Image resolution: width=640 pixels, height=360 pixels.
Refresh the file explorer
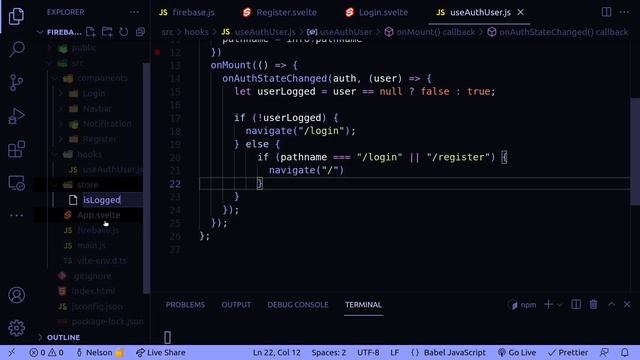coord(124,32)
